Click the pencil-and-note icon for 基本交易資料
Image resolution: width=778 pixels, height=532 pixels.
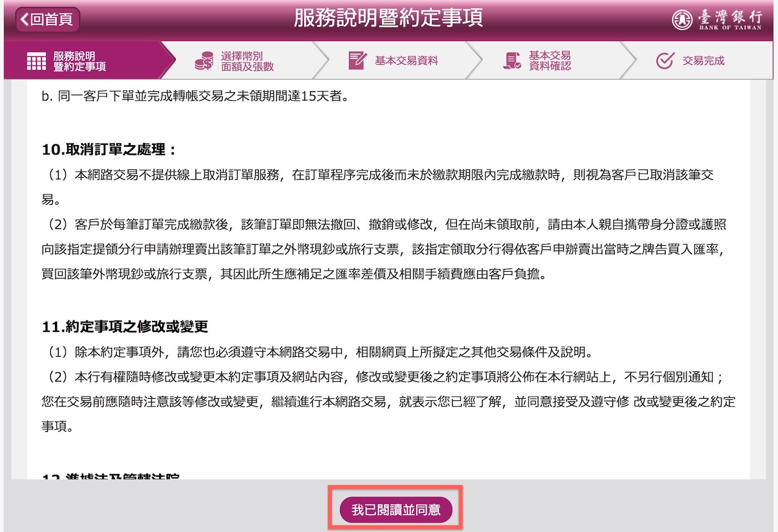(x=357, y=61)
